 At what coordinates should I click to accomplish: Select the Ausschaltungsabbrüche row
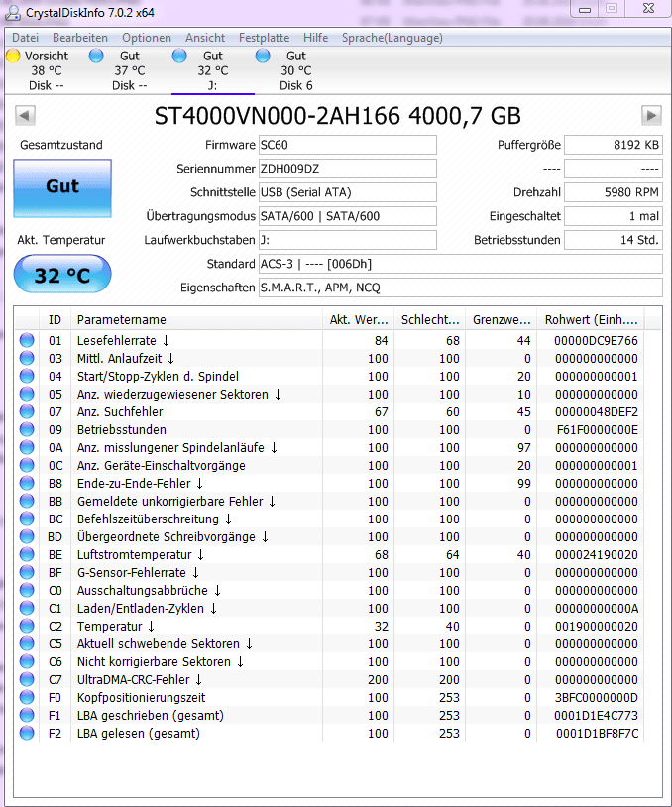coord(329,590)
